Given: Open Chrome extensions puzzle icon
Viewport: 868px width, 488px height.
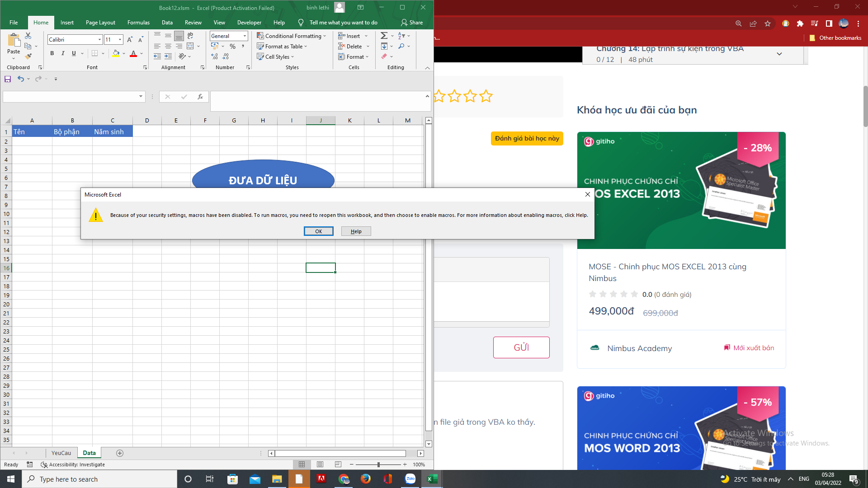Looking at the screenshot, I should pyautogui.click(x=800, y=23).
